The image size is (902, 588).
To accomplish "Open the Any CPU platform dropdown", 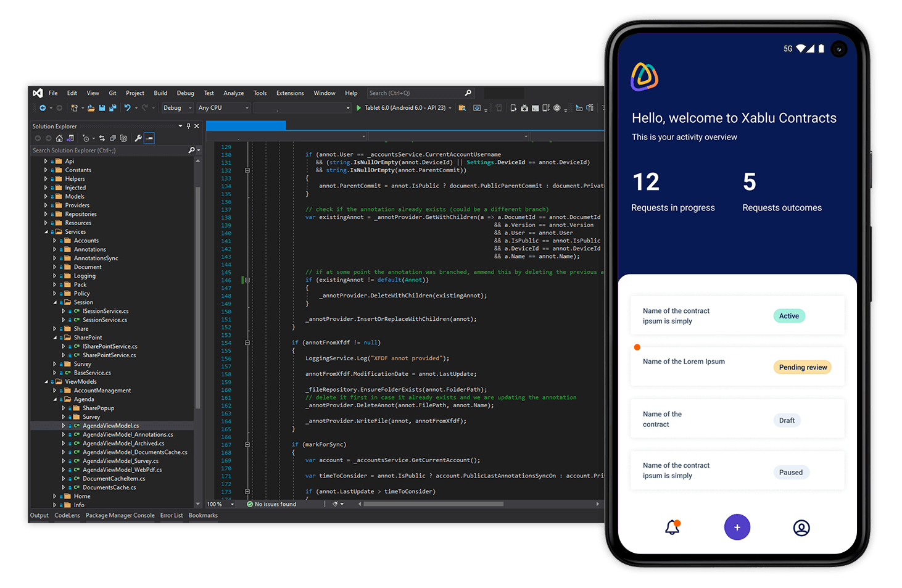I will (x=223, y=108).
